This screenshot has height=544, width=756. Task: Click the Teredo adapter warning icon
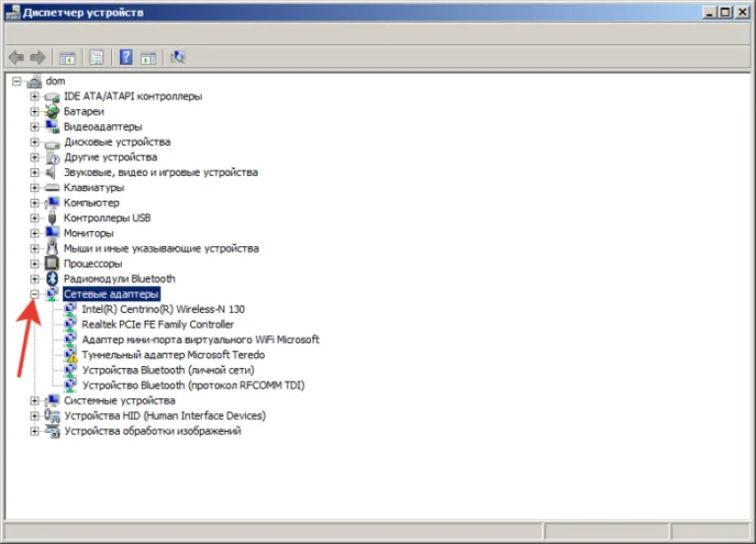[x=71, y=355]
